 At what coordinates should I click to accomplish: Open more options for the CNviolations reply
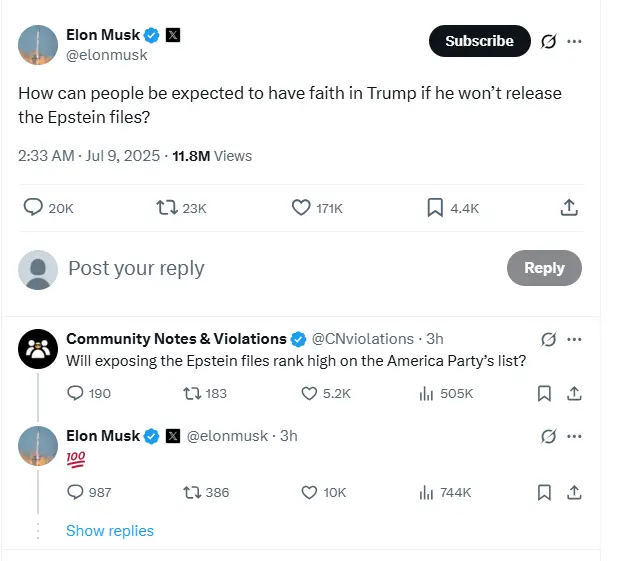pos(574,339)
